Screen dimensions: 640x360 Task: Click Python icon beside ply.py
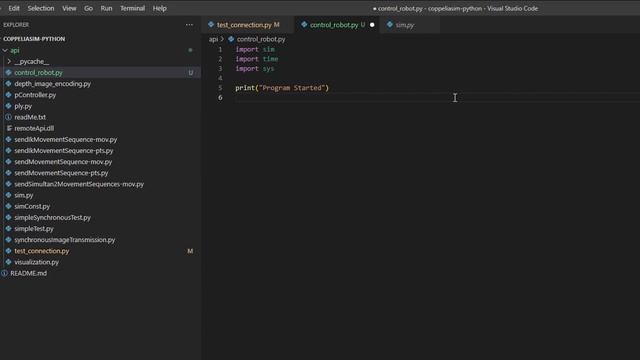coord(8,106)
